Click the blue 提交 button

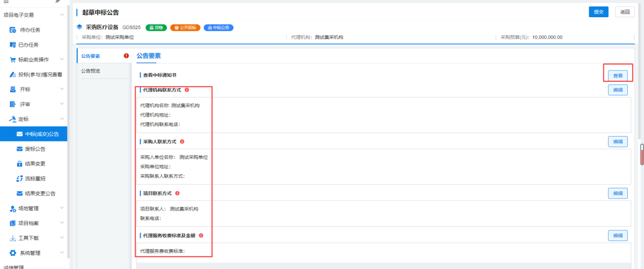598,12
